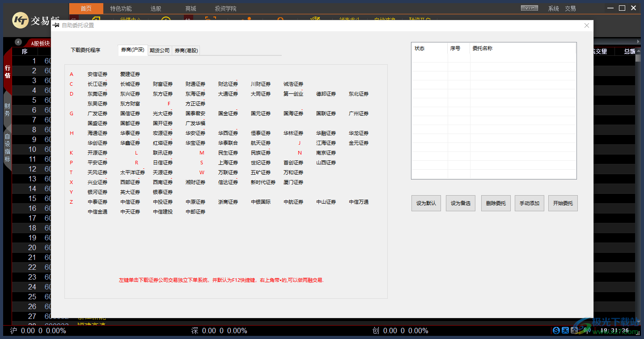Click the round back arrow beside A股板块
The height and width of the screenshot is (339, 644).
click(18, 42)
